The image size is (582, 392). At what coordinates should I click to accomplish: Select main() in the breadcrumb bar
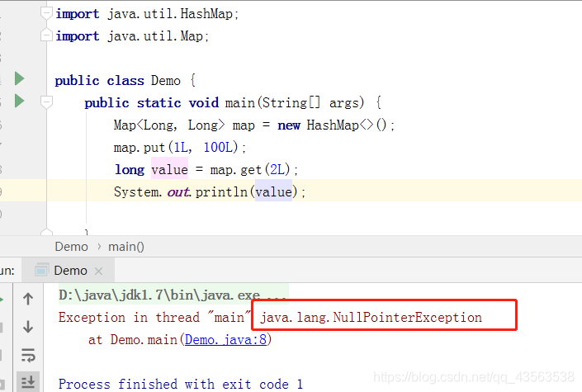click(x=126, y=247)
